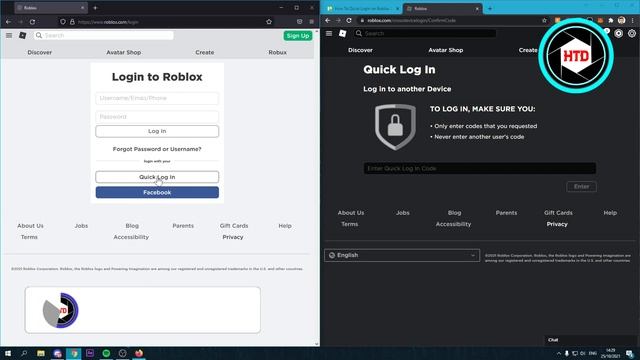Open Avatar Shop in dark Roblox window
Image resolution: width=640 pixels, height=360 pixels.
click(x=446, y=50)
